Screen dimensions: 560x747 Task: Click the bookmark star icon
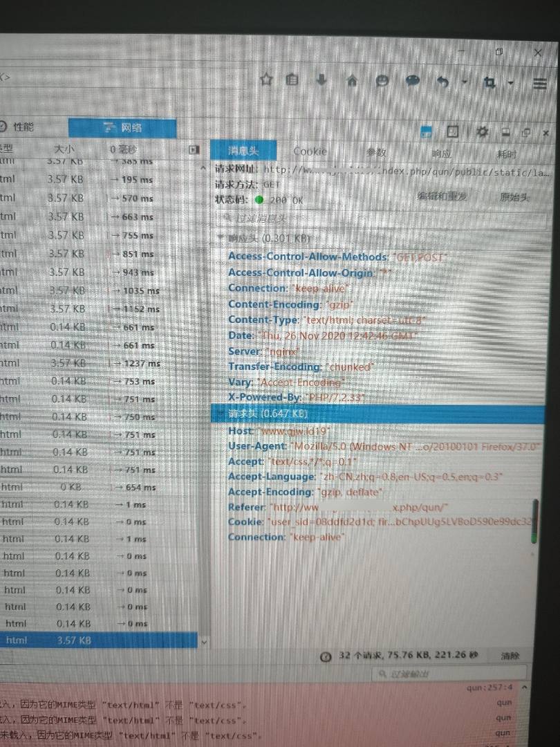pos(266,80)
